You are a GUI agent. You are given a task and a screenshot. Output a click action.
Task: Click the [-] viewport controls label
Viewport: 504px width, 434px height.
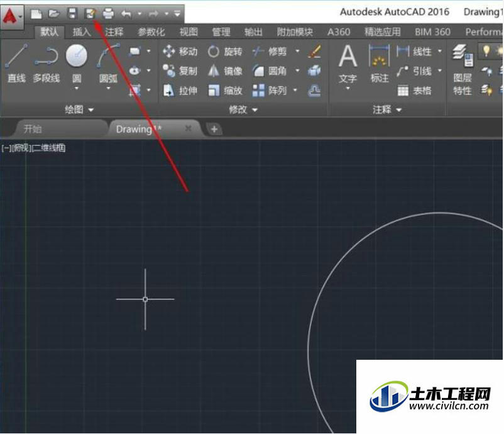click(x=6, y=148)
